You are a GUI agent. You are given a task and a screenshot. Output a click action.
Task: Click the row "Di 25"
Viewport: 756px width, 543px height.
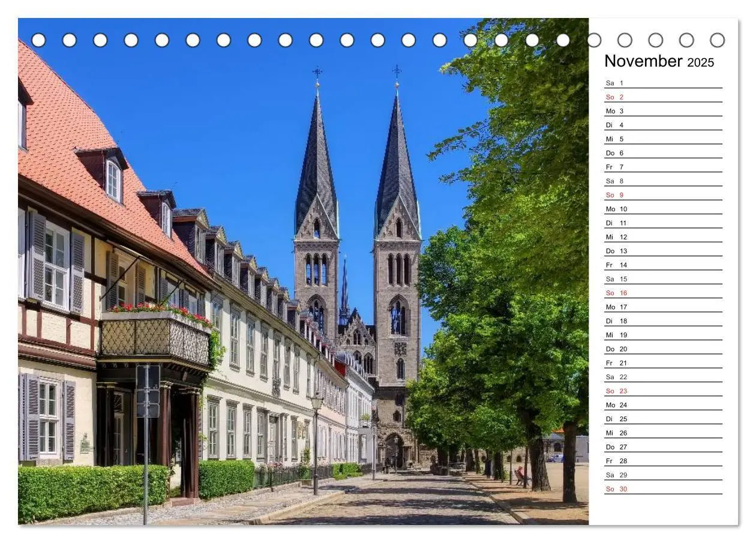(x=663, y=419)
